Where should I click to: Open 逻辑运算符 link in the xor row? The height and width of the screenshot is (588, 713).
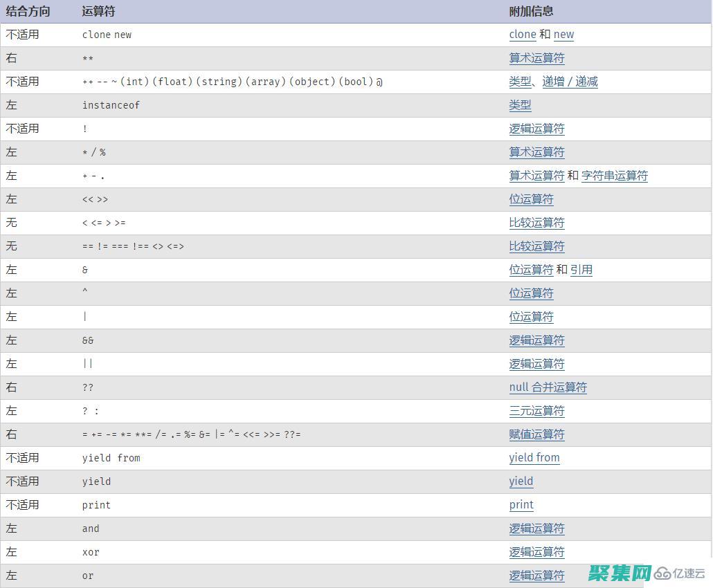coord(536,552)
